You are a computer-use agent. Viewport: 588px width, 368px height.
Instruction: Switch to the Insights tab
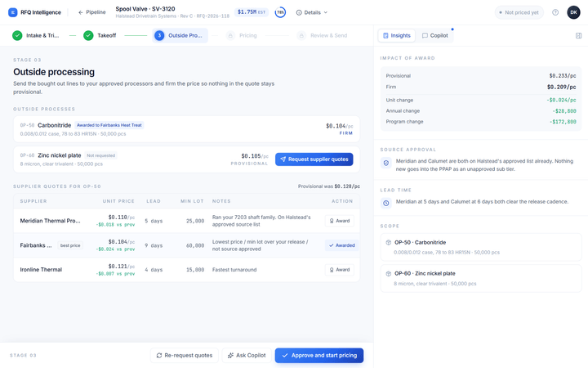(396, 35)
